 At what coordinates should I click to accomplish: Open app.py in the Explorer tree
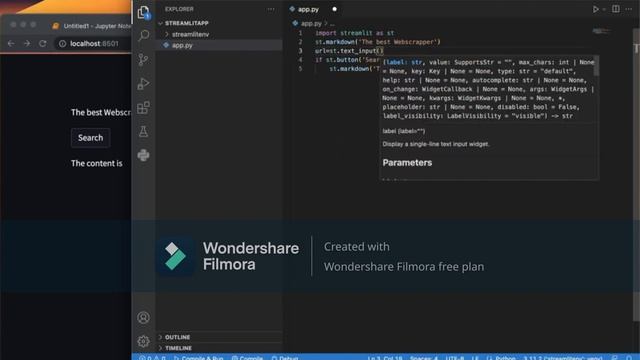[182, 45]
